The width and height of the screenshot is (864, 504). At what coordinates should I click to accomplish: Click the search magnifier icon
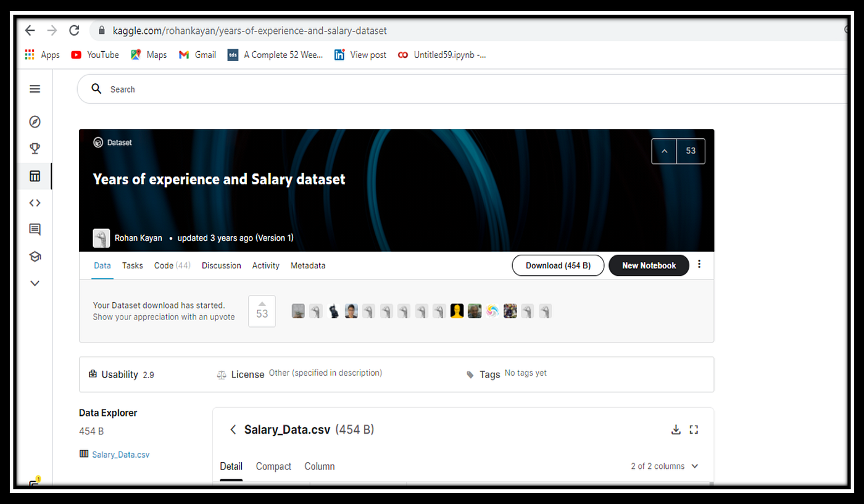(96, 89)
